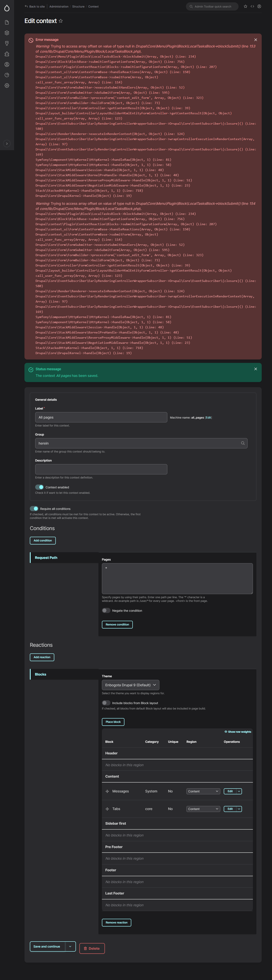Viewport: 272px width, 980px height.
Task: Open Content section in sidebar
Action: [7, 22]
